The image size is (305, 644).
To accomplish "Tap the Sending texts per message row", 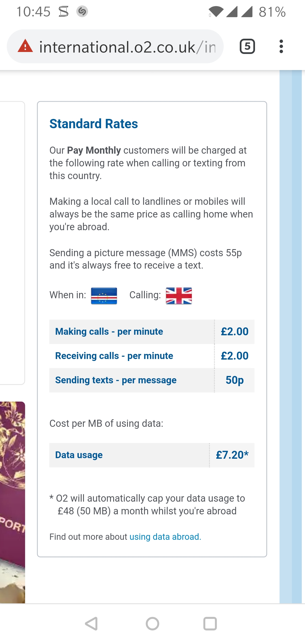I will pyautogui.click(x=152, y=380).
